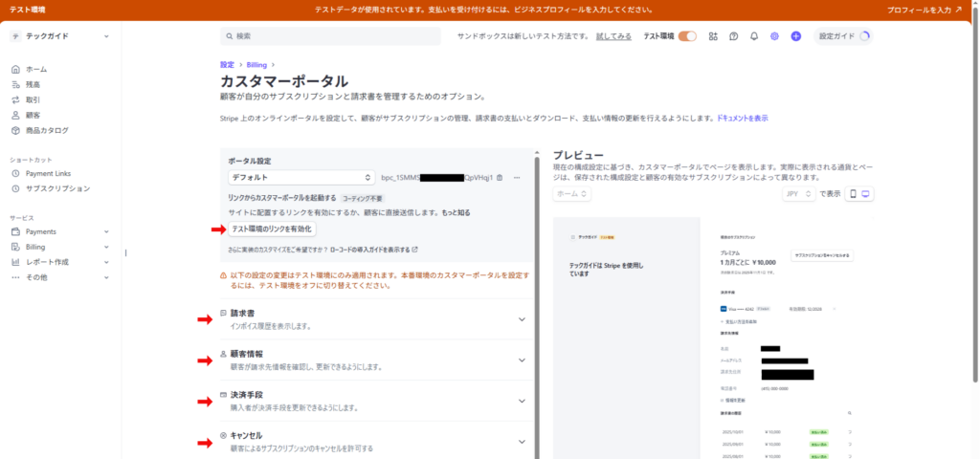Screen dimensions: 980x459
Task: Click the レポート作成 chart icon
Action: (16, 262)
